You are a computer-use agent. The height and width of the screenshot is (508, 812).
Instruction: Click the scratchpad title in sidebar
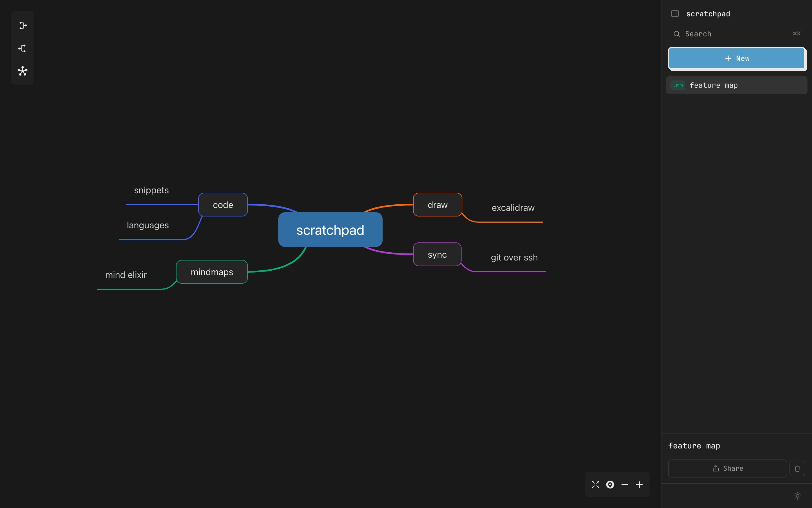coord(708,14)
